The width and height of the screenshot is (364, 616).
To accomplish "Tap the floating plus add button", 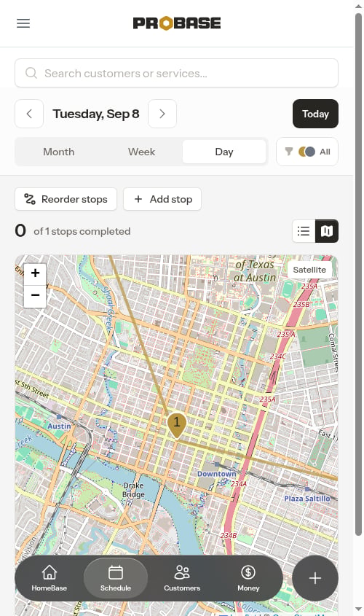I will [315, 578].
